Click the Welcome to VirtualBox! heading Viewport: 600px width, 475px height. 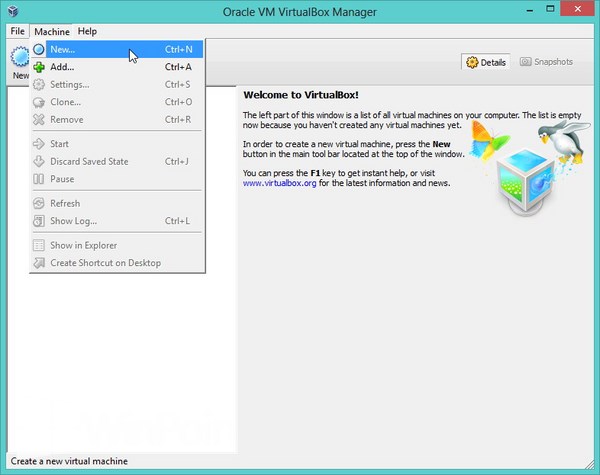[x=301, y=95]
